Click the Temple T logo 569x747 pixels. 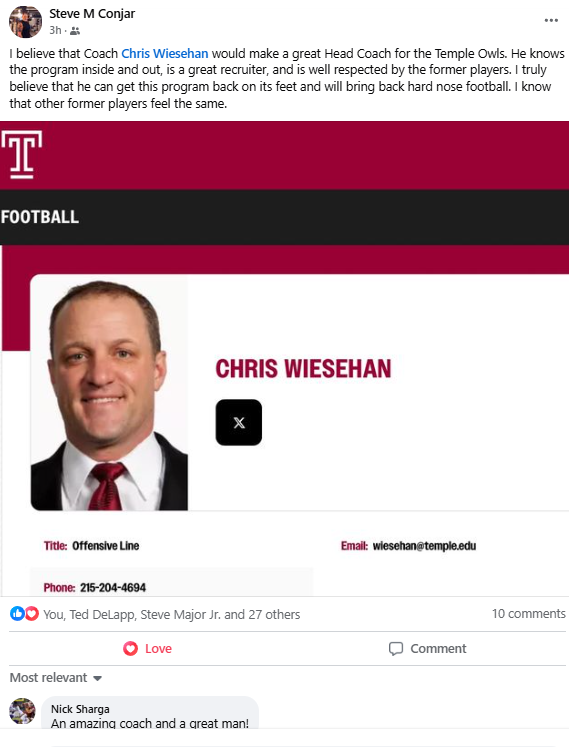[x=22, y=155]
